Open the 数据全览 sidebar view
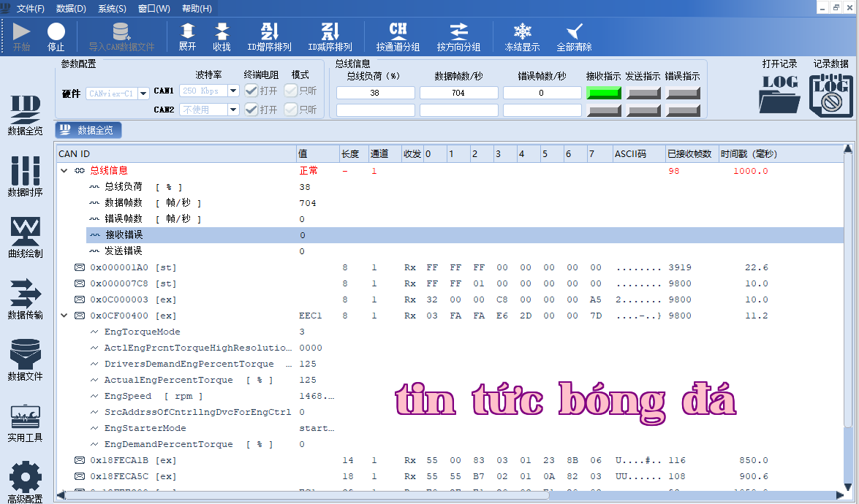 tap(25, 115)
